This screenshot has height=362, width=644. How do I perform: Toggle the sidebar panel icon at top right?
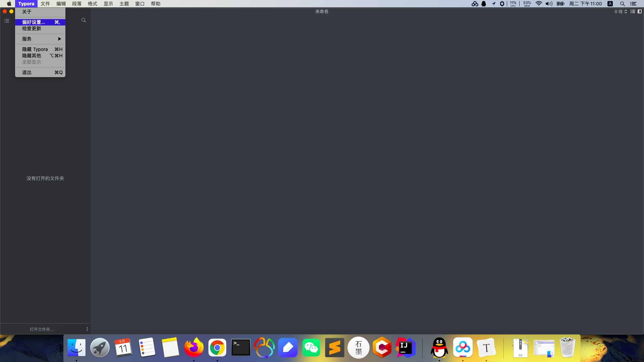click(640, 11)
